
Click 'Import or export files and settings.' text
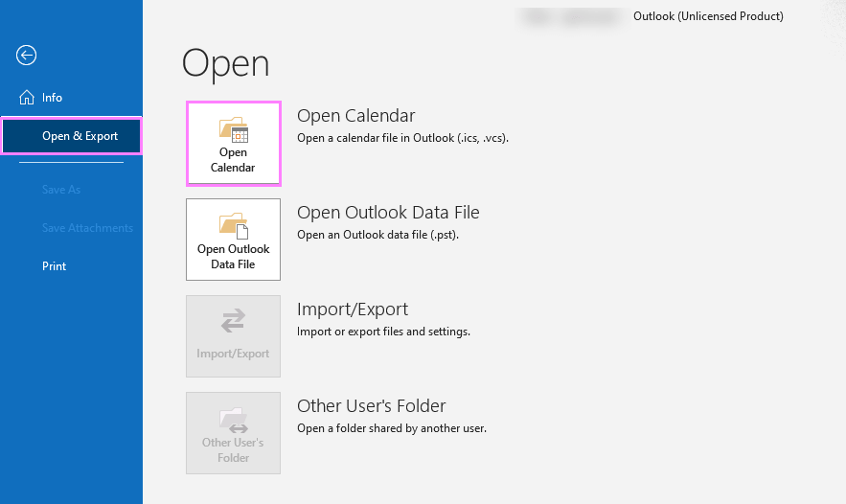click(x=383, y=332)
